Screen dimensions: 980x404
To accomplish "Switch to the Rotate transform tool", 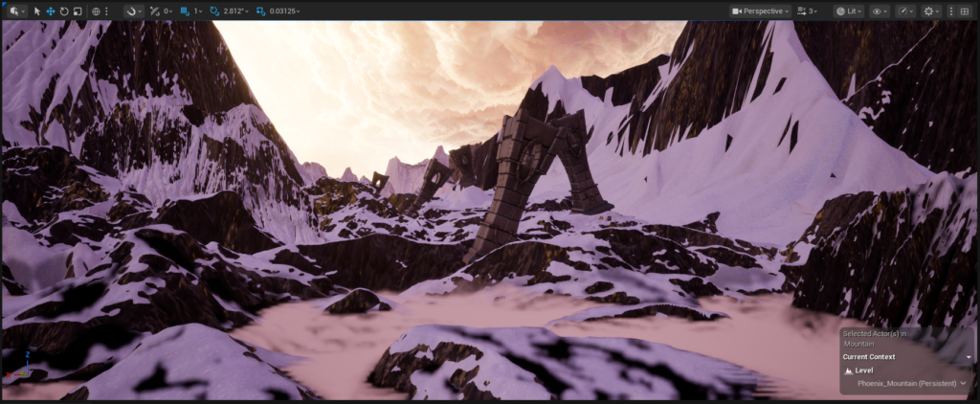I will [64, 11].
